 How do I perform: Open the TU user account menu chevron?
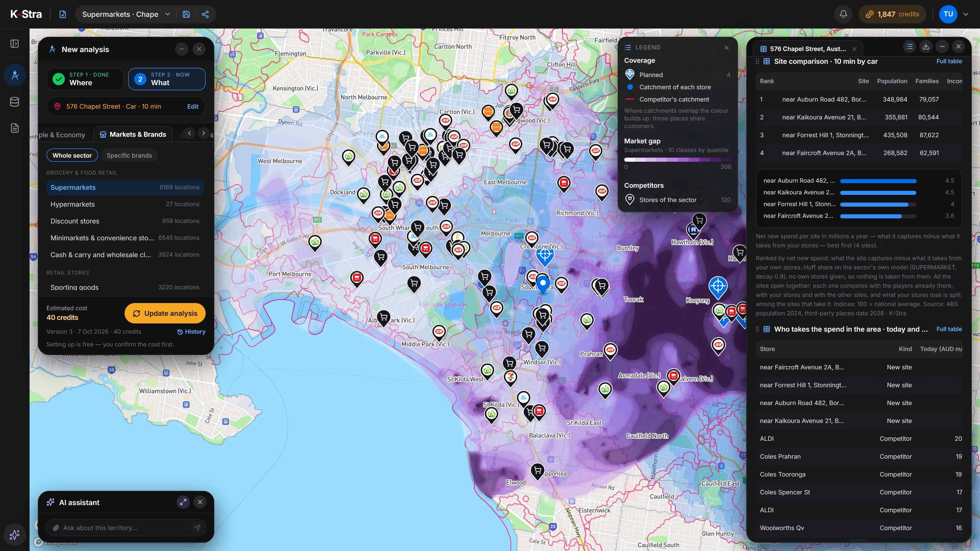965,15
